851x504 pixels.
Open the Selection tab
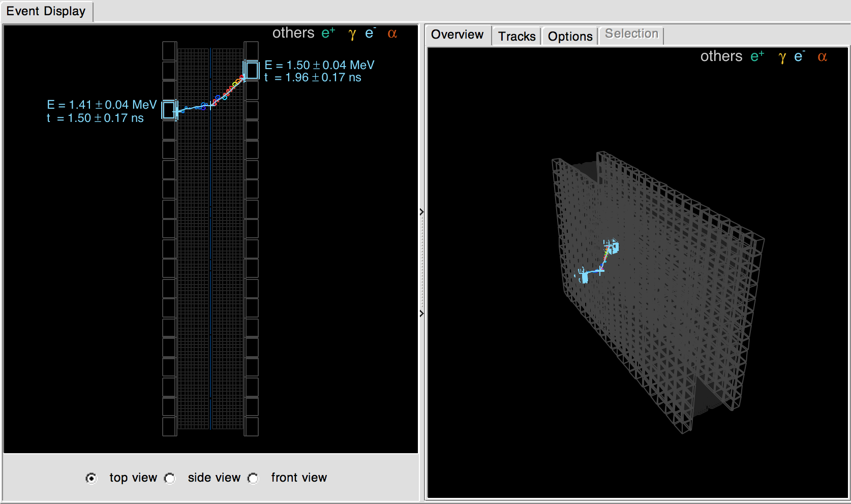pos(631,34)
